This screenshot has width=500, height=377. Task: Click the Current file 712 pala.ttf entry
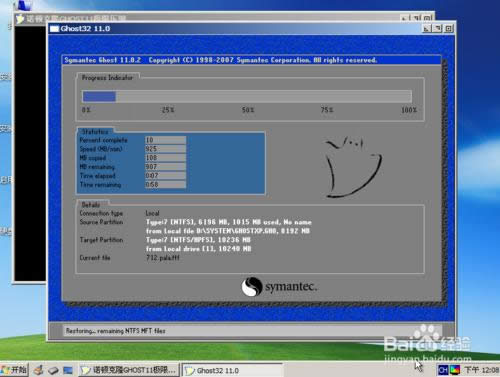pyautogui.click(x=163, y=258)
